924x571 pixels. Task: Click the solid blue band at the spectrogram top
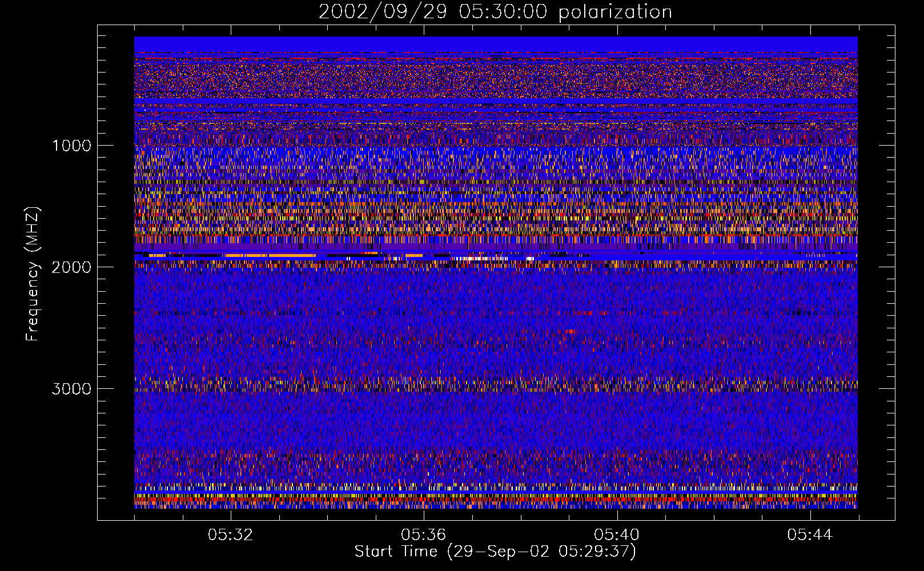[x=496, y=44]
